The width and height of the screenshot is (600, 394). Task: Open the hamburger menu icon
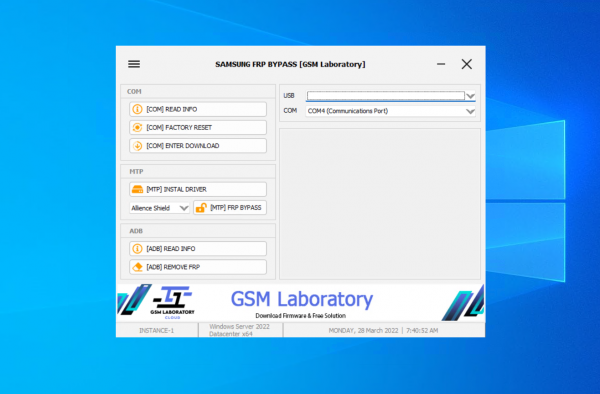click(134, 64)
